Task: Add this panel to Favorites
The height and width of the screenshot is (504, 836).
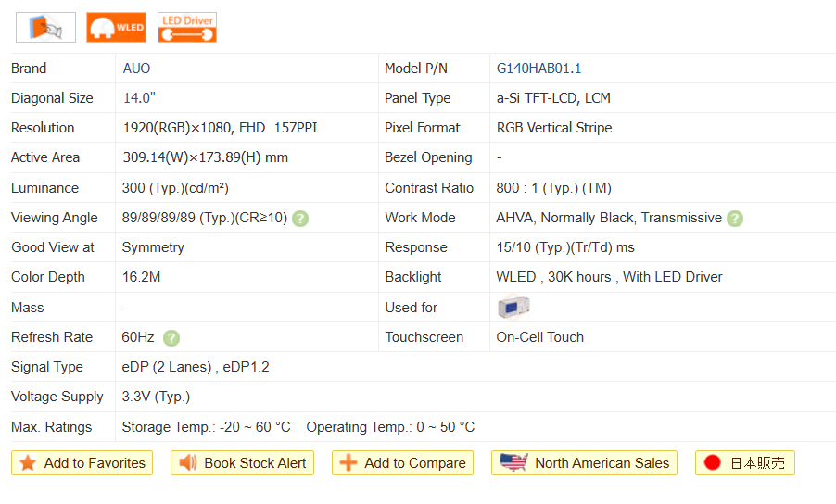Action: tap(82, 463)
